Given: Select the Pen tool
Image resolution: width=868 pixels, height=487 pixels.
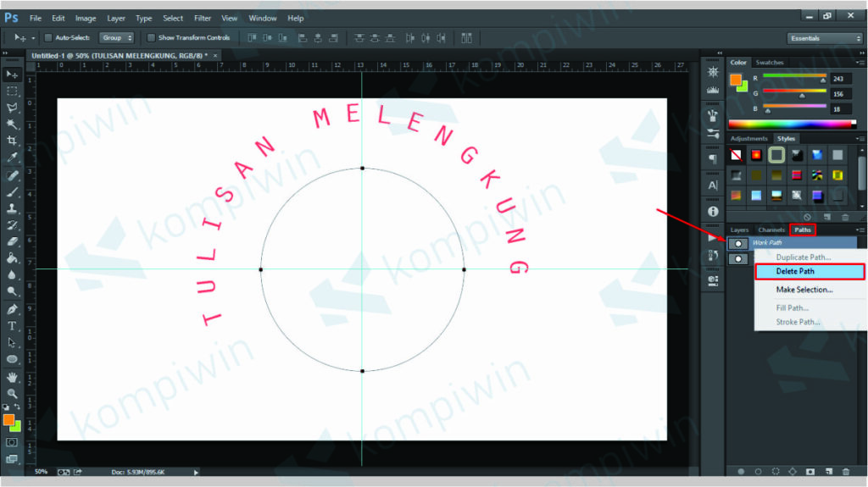Looking at the screenshot, I should pos(12,309).
